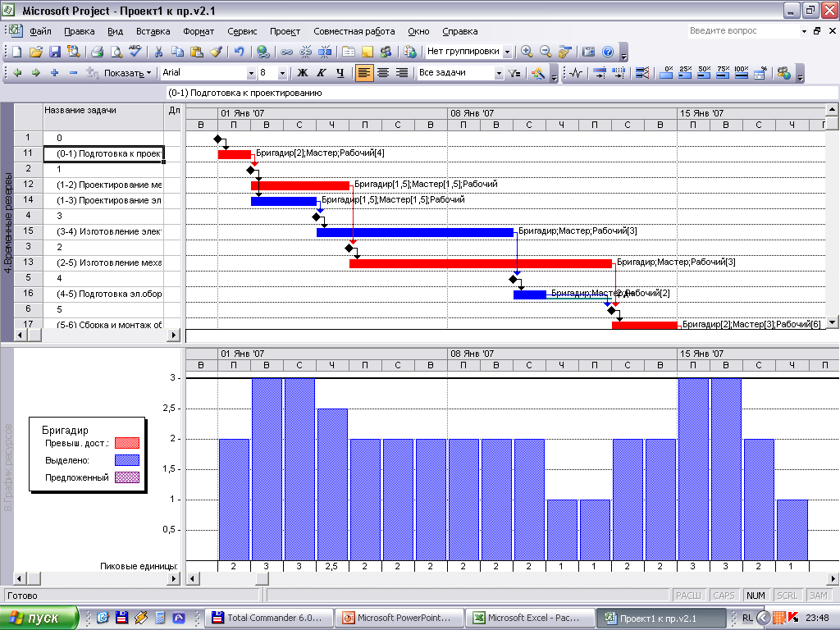This screenshot has width=840, height=630.
Task: Open the Правка menu
Action: (80, 31)
